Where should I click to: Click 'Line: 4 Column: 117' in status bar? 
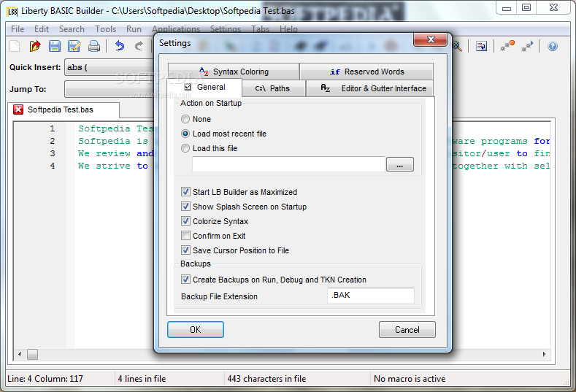[45, 378]
